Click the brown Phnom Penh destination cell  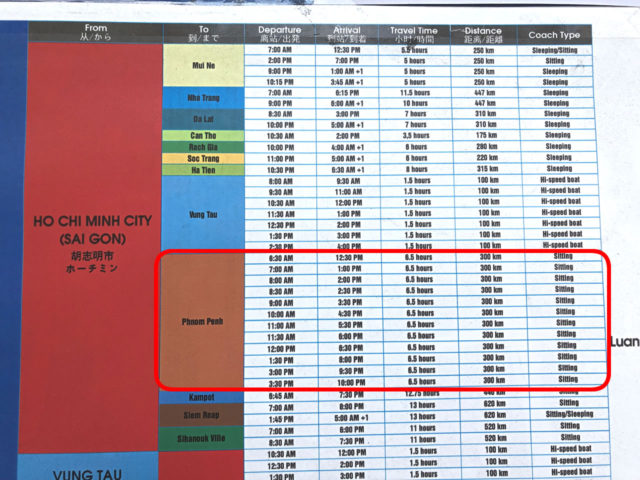(x=204, y=322)
